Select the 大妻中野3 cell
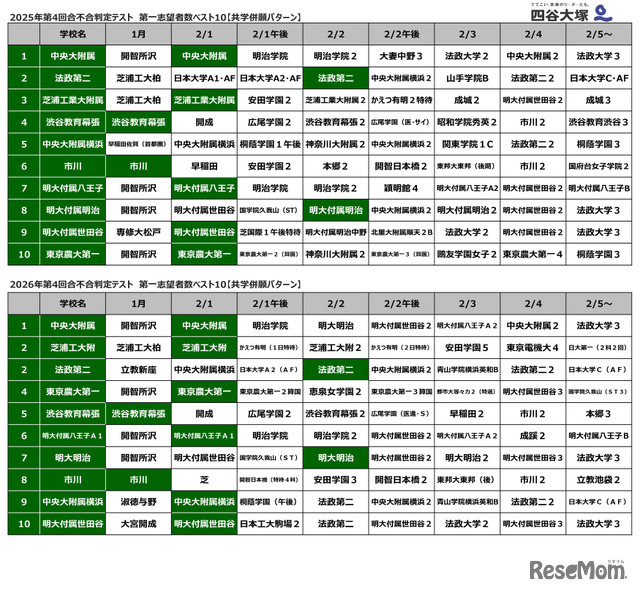 coord(401,56)
